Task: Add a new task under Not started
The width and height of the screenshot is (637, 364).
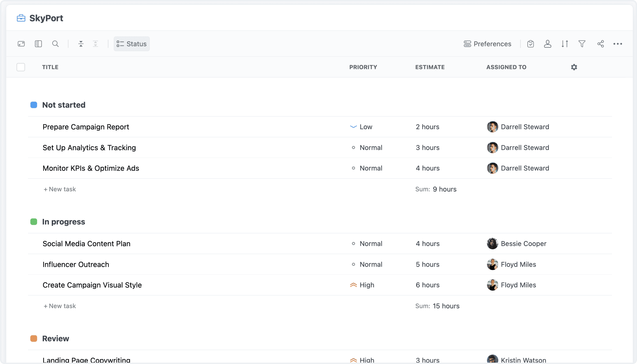Action: click(x=60, y=189)
